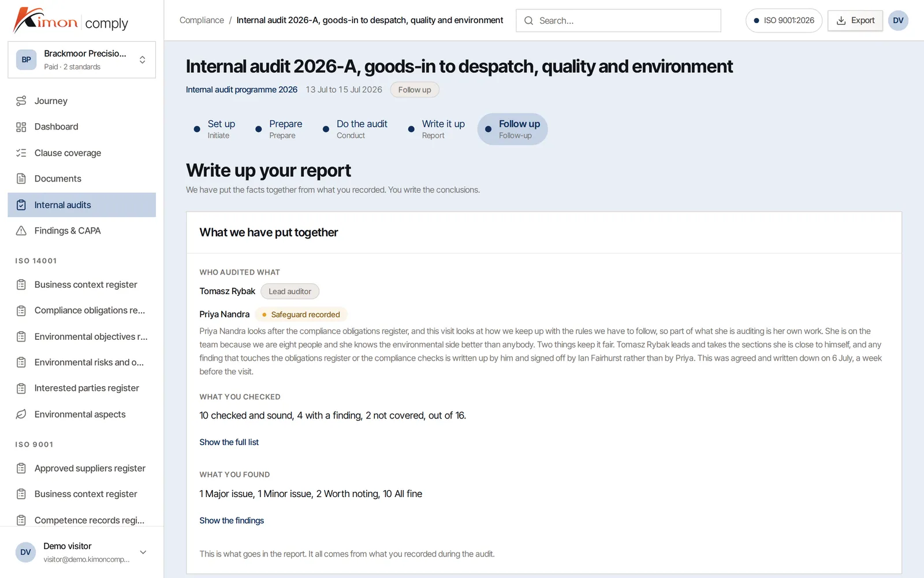Click the Clause coverage checklist icon
Screen dimensions: 924x578
[21, 153]
